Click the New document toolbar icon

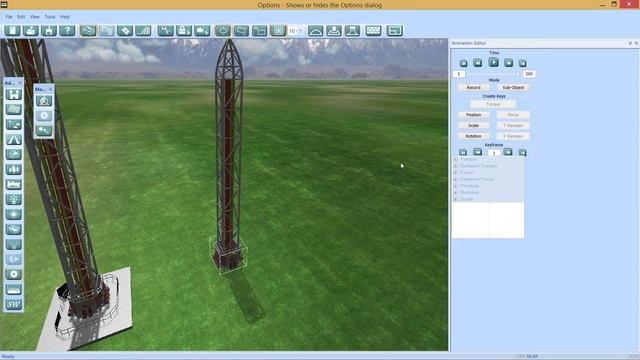[13, 31]
